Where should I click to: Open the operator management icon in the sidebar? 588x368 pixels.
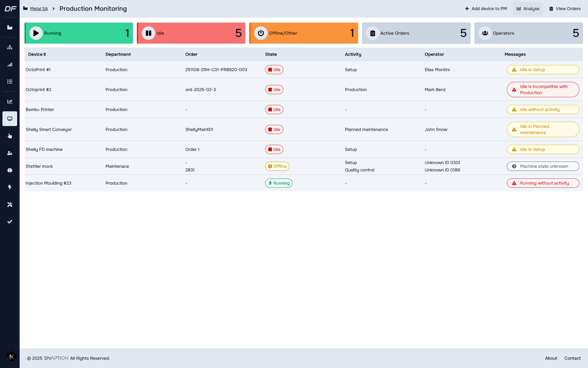tap(10, 153)
